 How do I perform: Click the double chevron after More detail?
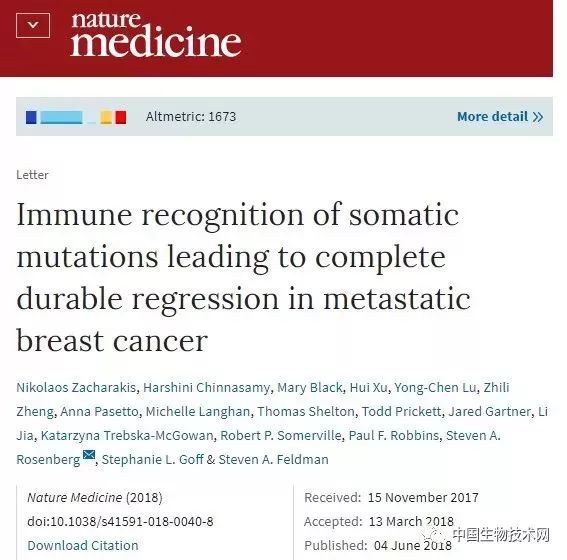538,117
